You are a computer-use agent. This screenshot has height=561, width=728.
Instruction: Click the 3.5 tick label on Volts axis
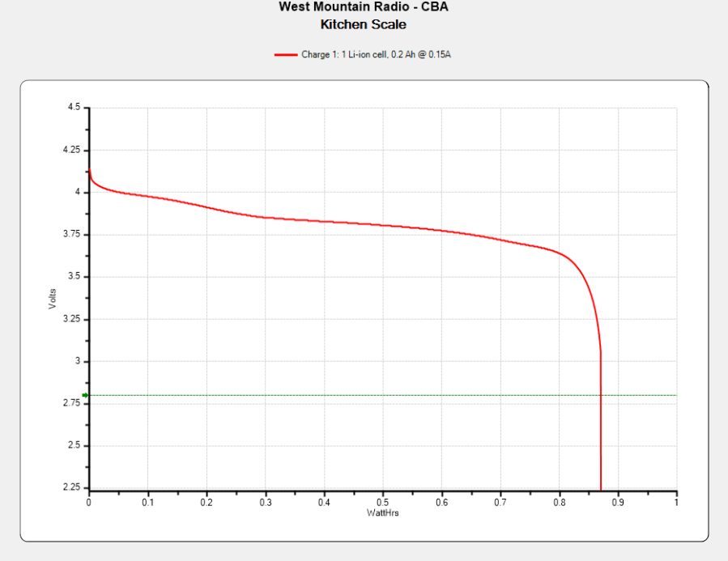point(75,277)
